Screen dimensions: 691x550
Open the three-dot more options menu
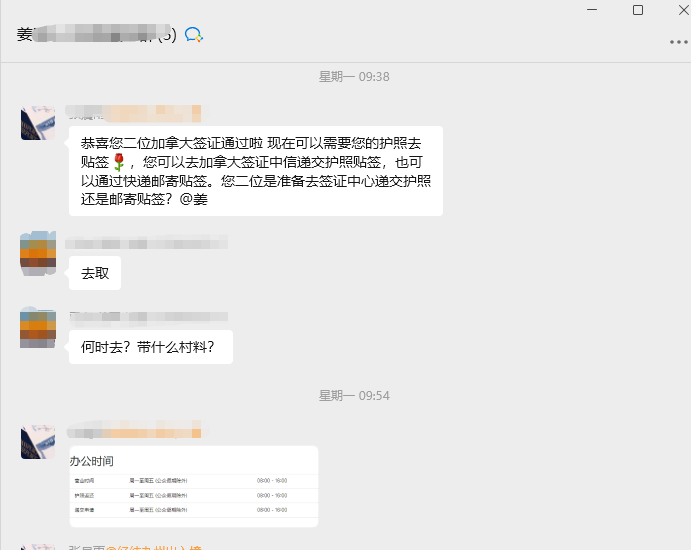click(x=679, y=42)
